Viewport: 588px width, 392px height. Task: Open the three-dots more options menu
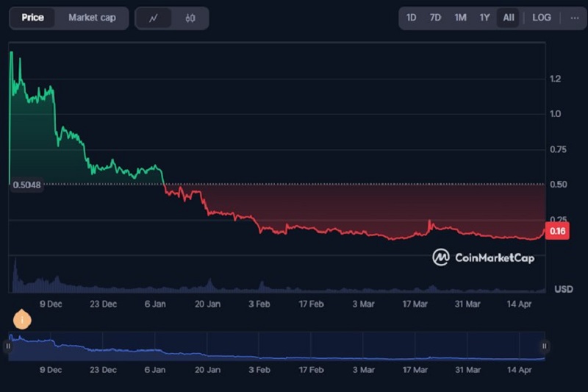(574, 18)
